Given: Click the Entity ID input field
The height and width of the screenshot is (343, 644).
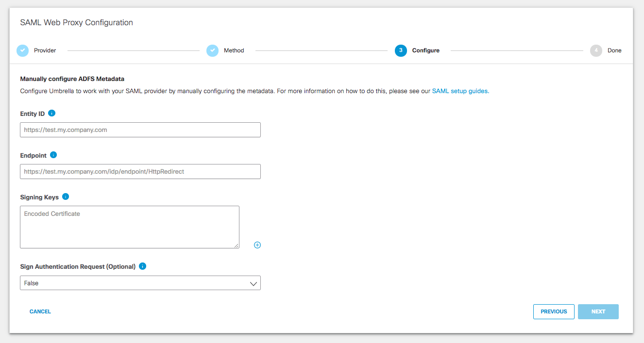Looking at the screenshot, I should click(x=140, y=130).
